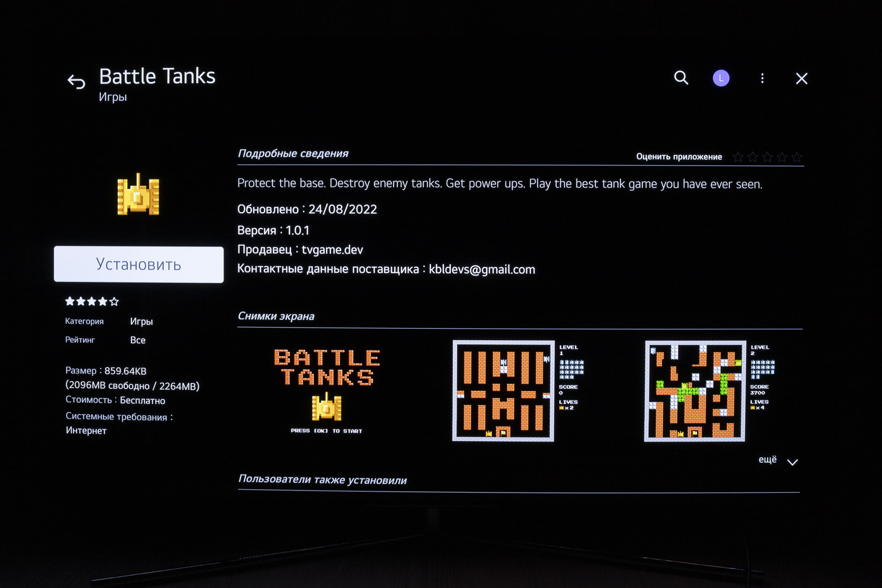Click the Пользователи также установили heading
This screenshot has height=588, width=882.
322,480
